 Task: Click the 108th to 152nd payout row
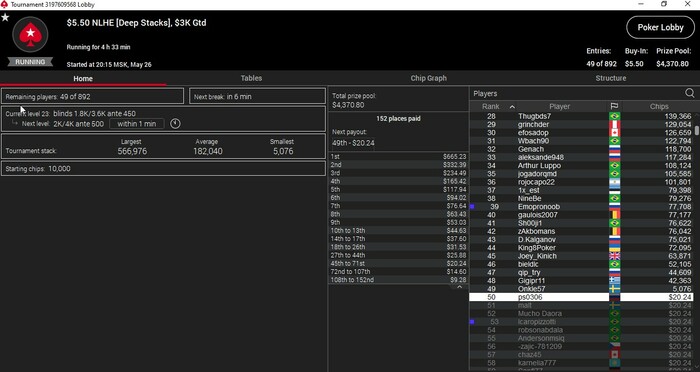(398, 280)
